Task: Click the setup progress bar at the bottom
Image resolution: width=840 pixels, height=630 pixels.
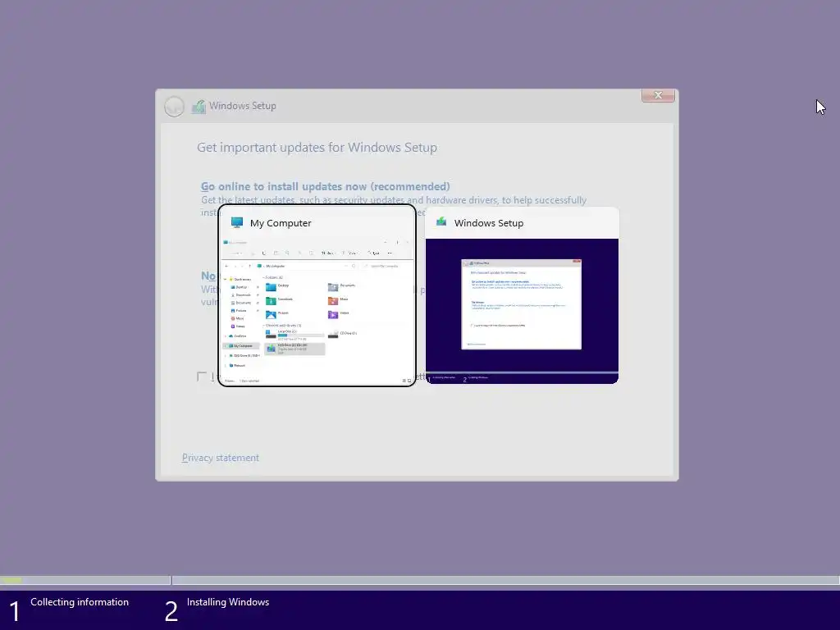Action: pyautogui.click(x=420, y=580)
